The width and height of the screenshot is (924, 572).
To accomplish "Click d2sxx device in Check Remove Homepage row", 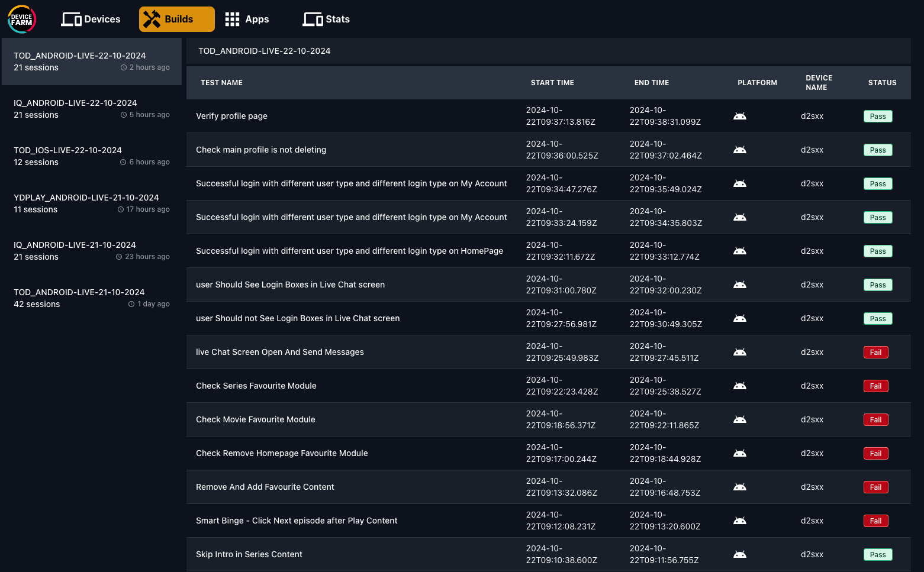I will (812, 453).
